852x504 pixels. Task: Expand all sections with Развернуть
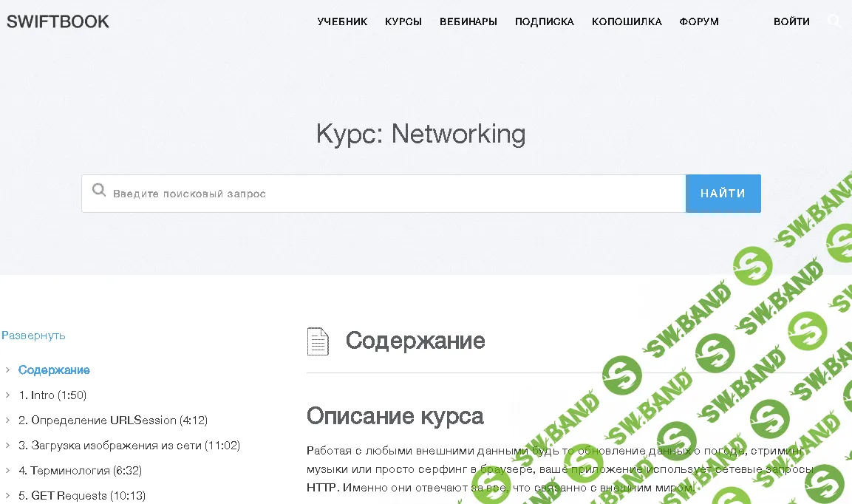[x=33, y=335]
